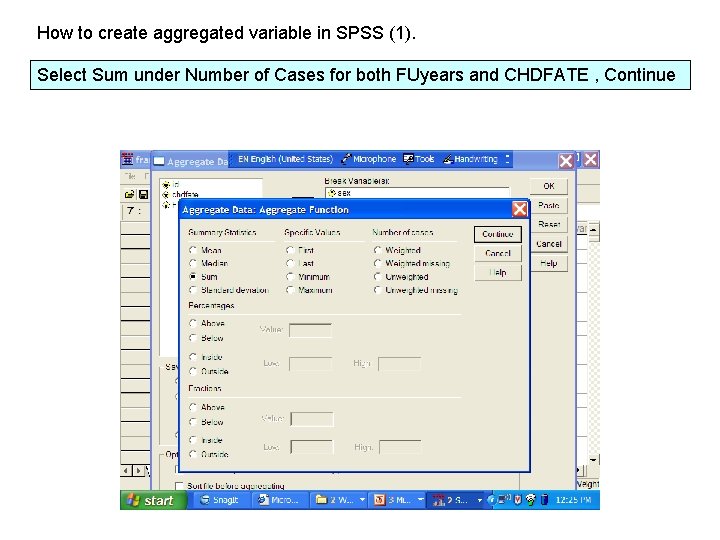Click Cancel in Aggregate Function dialog
The height and width of the screenshot is (540, 720).
click(497, 253)
